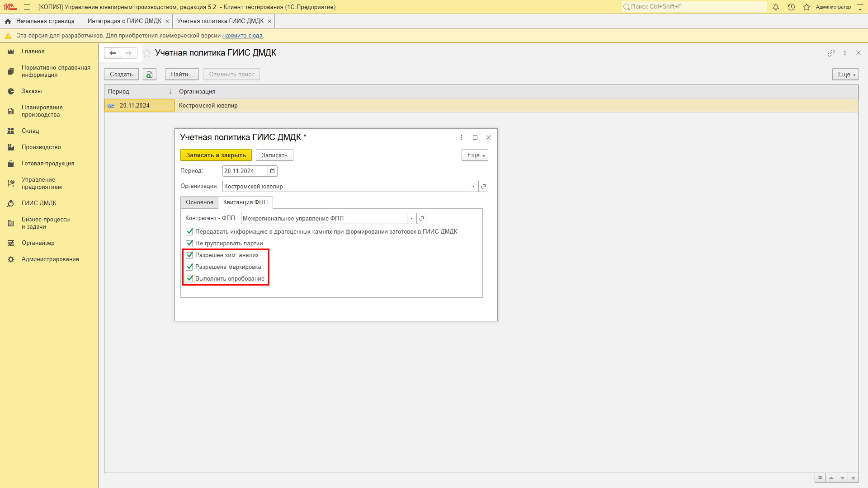Click the Период date input field
868x488 pixels.
point(245,171)
